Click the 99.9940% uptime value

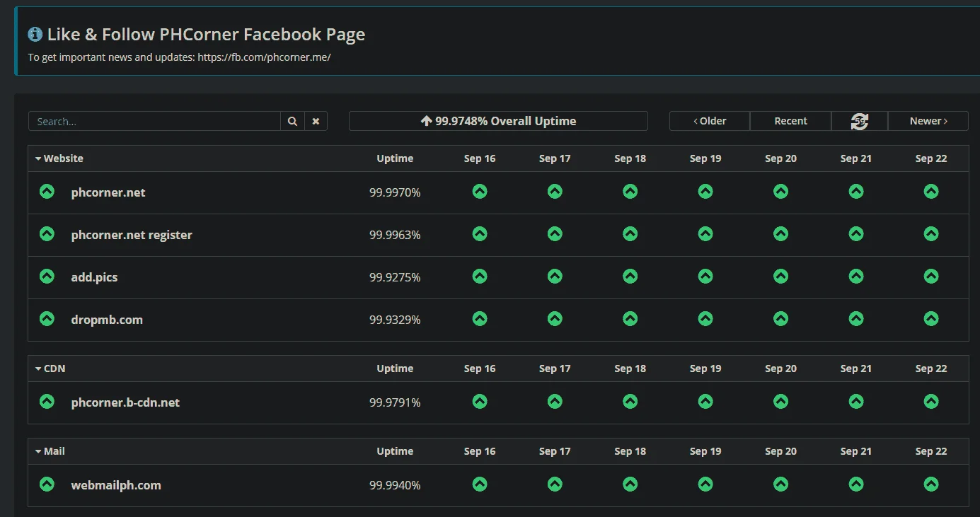395,485
